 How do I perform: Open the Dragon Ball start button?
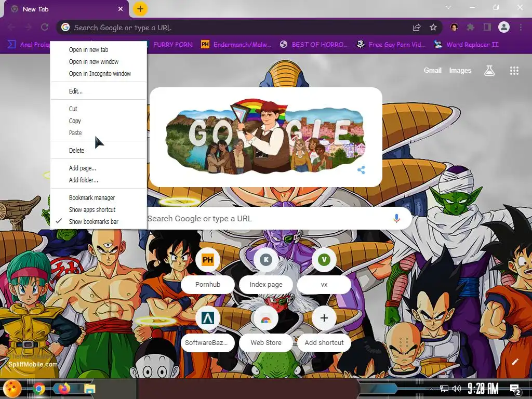point(12,389)
